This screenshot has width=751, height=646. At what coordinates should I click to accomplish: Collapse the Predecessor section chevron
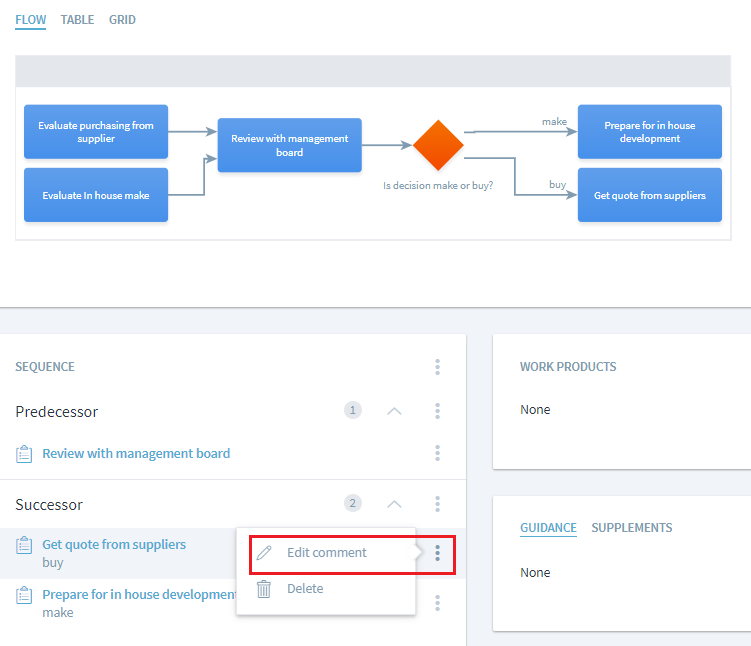(x=394, y=411)
